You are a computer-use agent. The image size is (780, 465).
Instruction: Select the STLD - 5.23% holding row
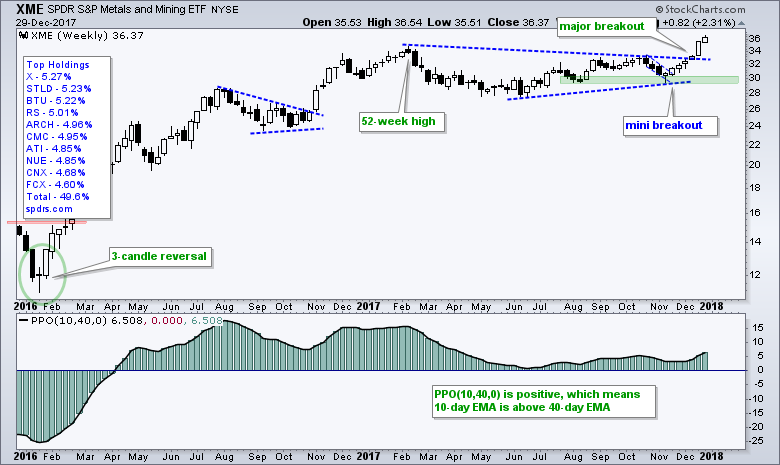[x=59, y=89]
